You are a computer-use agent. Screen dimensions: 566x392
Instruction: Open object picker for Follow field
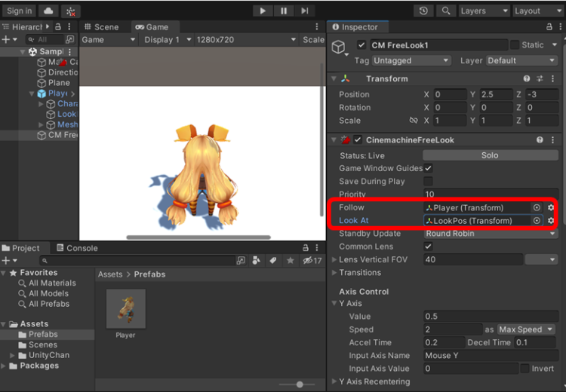pyautogui.click(x=537, y=207)
